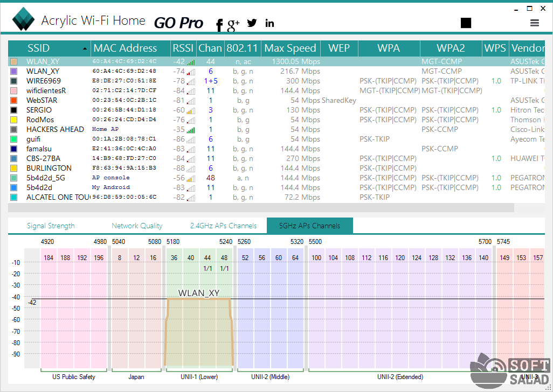
Task: Click the yellow swatch beside RodMos
Action: [x=14, y=120]
